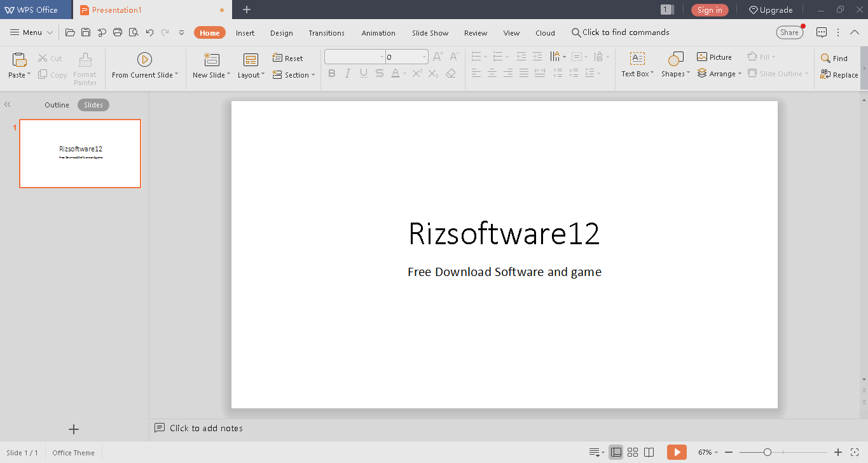Open the font size dropdown
Viewport: 868px width, 463px height.
click(424, 57)
